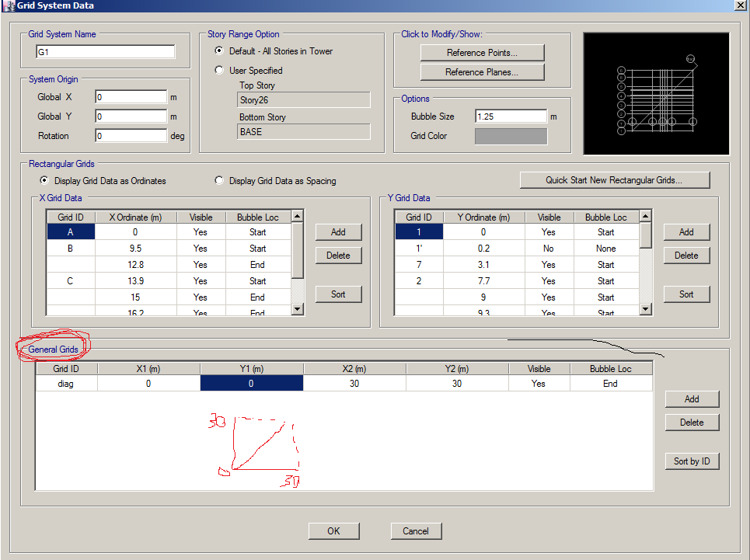The height and width of the screenshot is (560, 750).
Task: Click the diag Grid ID cell
Action: pyautogui.click(x=66, y=384)
